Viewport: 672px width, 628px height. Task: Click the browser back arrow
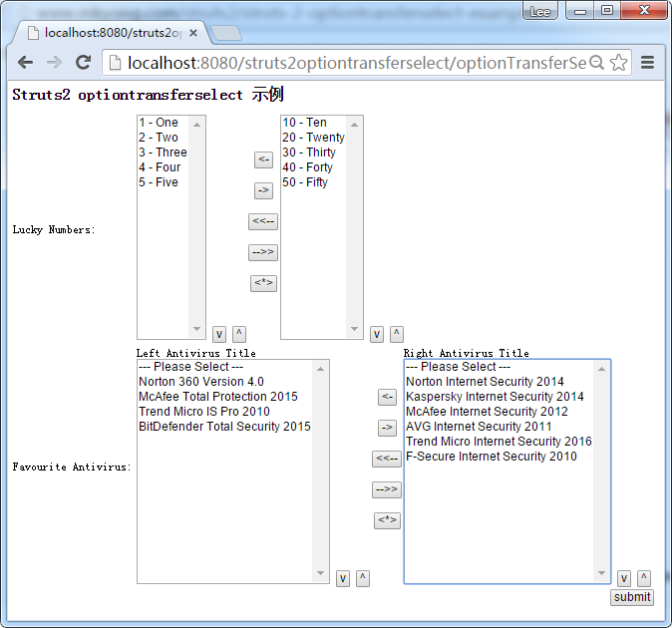25,63
